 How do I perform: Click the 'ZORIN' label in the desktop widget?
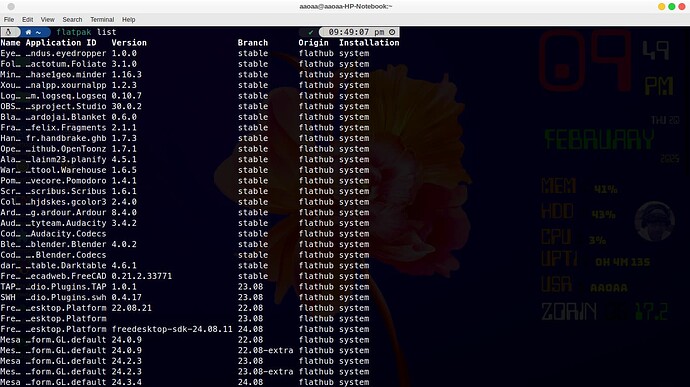pyautogui.click(x=569, y=312)
